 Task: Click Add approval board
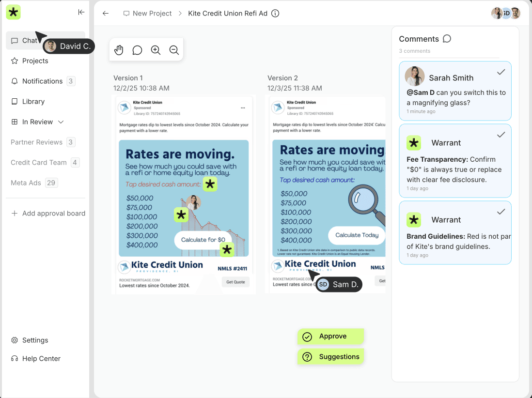[x=48, y=213]
